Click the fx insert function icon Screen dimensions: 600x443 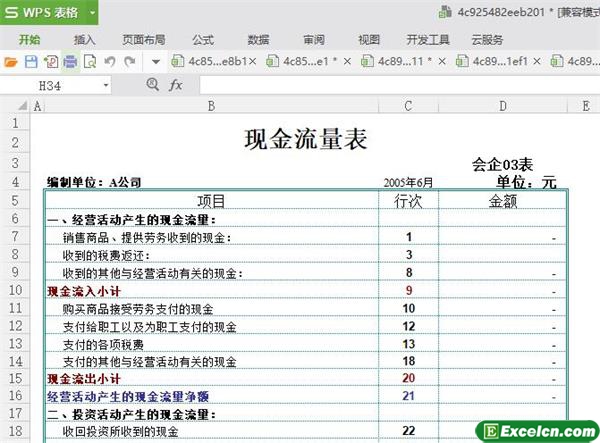pos(176,86)
